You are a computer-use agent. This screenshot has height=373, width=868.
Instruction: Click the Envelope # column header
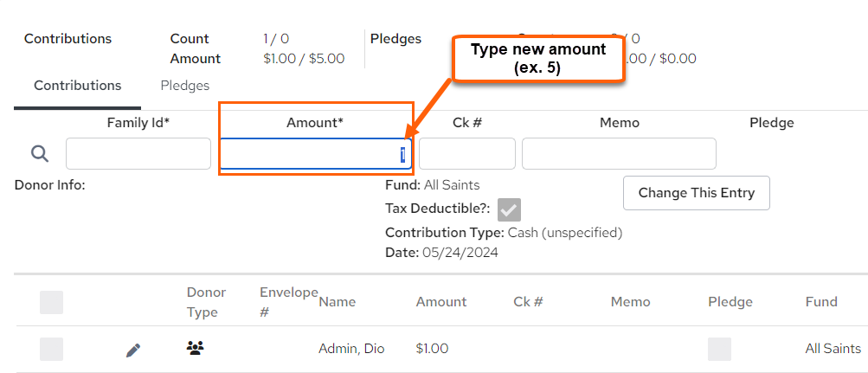click(289, 302)
